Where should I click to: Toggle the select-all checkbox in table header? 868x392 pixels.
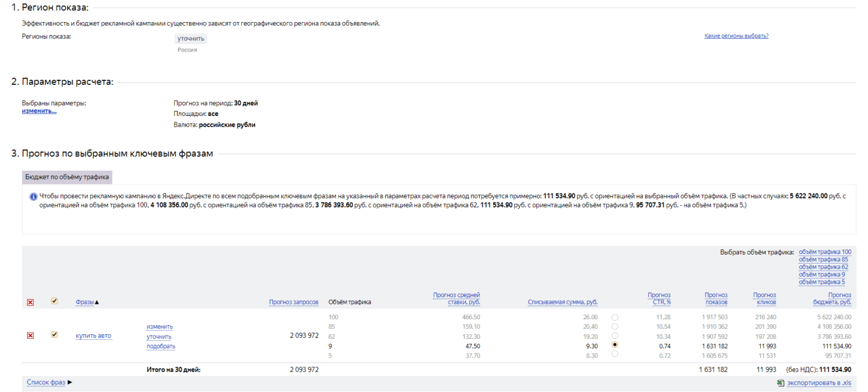point(54,301)
